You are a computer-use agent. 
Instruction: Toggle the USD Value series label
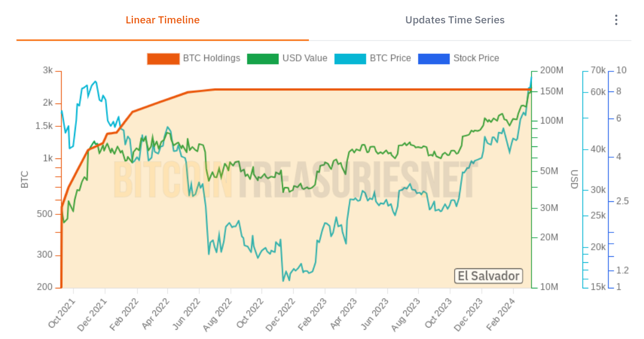(x=305, y=58)
